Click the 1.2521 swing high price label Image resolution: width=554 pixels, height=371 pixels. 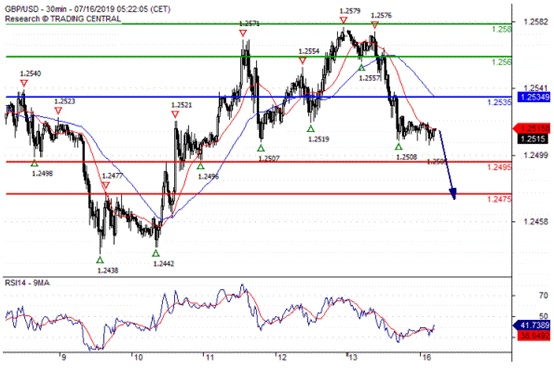(182, 105)
